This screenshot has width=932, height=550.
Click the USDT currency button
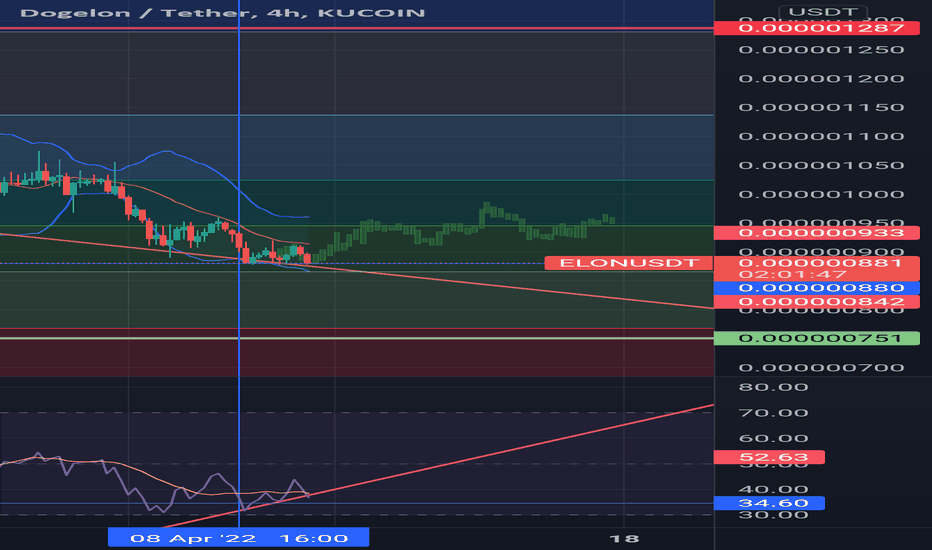pos(823,12)
